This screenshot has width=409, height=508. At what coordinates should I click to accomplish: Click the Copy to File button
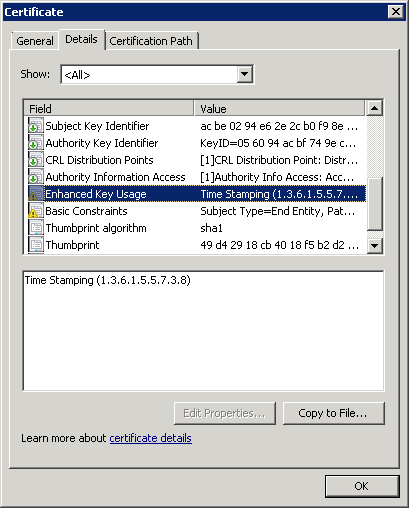point(333,413)
